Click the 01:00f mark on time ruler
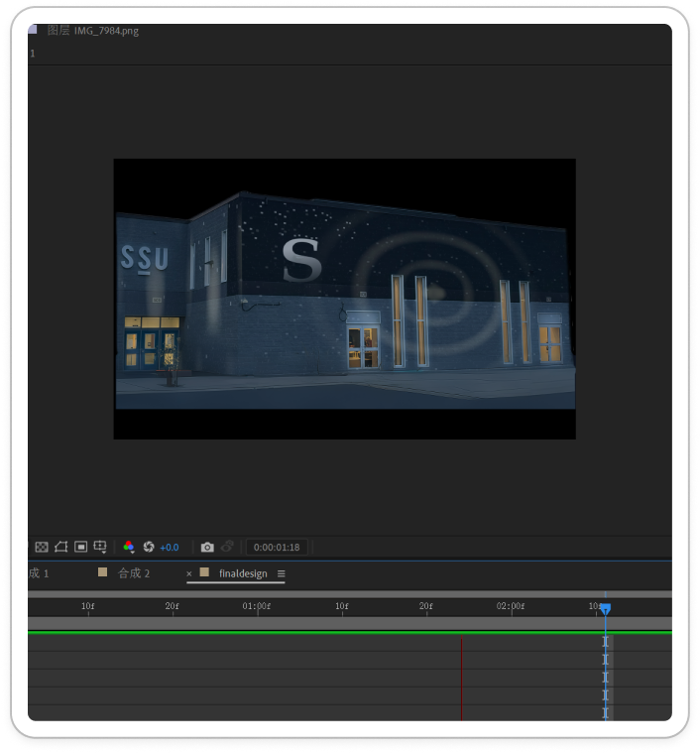The height and width of the screenshot is (753, 700). coord(256,606)
